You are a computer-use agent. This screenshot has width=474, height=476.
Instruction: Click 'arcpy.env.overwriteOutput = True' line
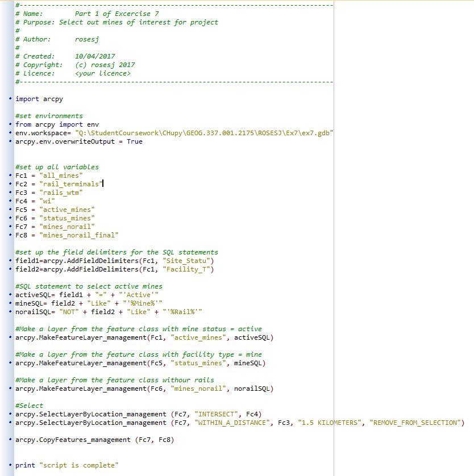pos(79,141)
